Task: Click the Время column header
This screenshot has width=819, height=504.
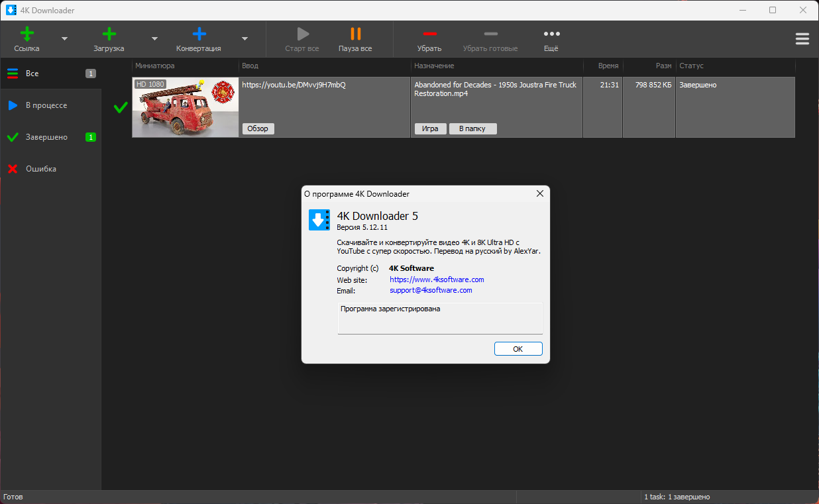Action: pyautogui.click(x=603, y=66)
